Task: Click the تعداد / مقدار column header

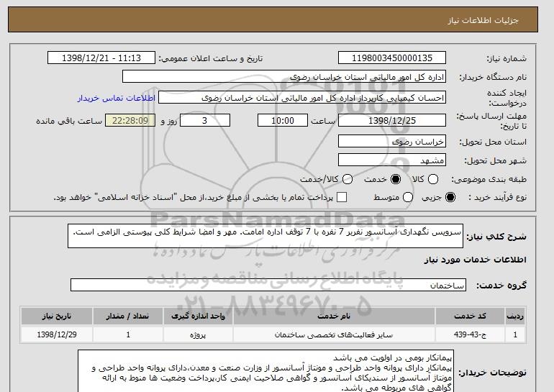Action: pos(128,316)
